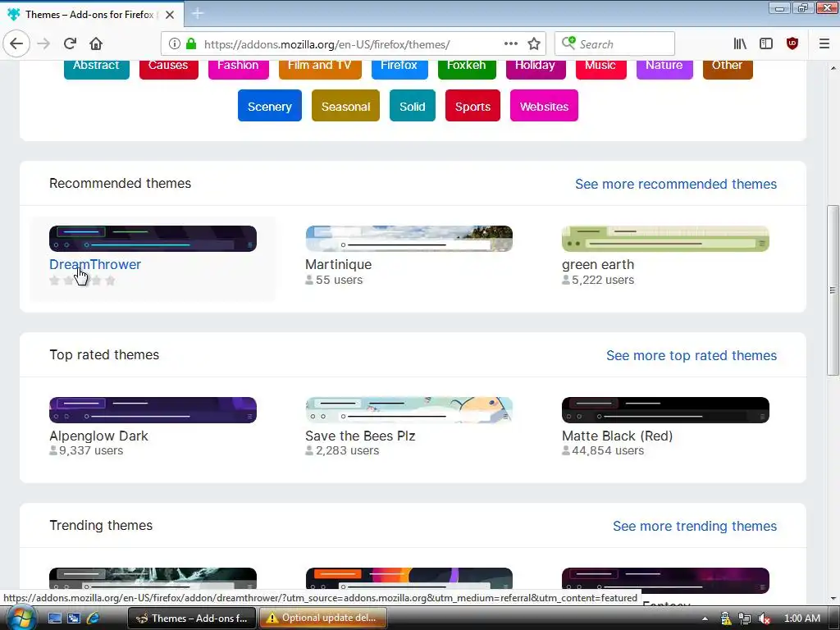Screen dimensions: 840x630
Task: Show hidden system tray icons
Action: [705, 619]
